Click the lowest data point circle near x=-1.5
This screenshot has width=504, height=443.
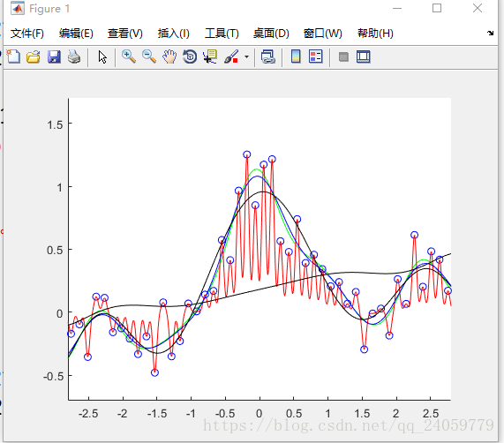click(x=154, y=372)
